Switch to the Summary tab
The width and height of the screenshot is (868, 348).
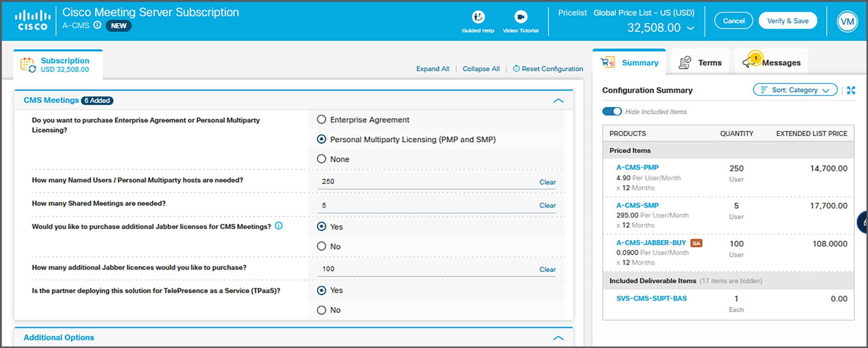click(629, 62)
